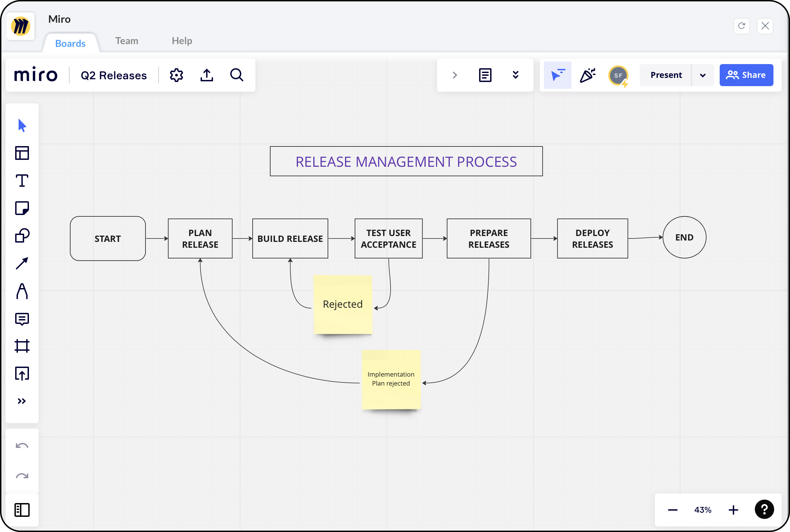The height and width of the screenshot is (532, 790).
Task: Open the comment tool
Action: tap(22, 319)
